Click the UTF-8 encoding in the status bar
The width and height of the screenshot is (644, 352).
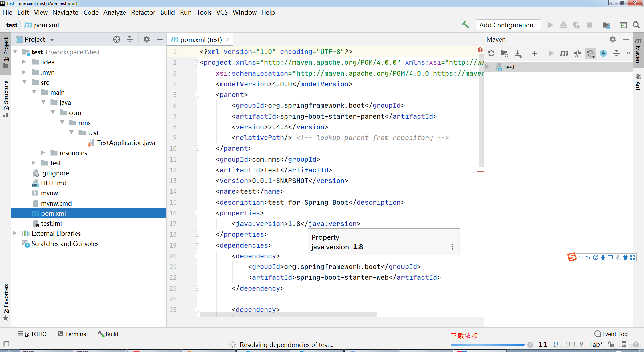[x=575, y=344]
